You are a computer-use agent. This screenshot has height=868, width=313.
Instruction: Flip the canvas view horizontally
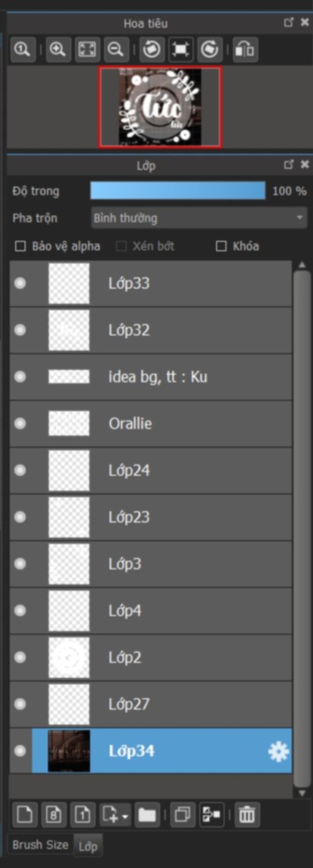tap(245, 50)
